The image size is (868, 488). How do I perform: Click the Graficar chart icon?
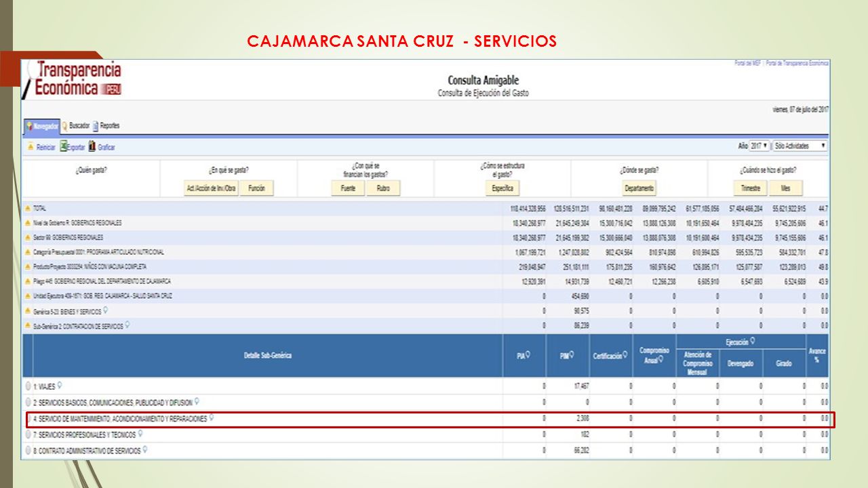[x=92, y=146]
